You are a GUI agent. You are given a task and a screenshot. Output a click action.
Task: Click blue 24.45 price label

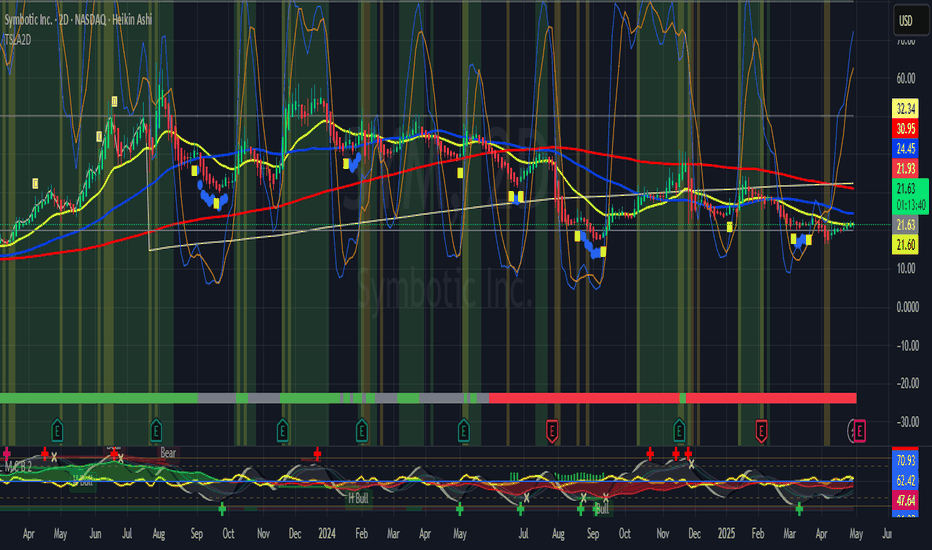coord(905,148)
